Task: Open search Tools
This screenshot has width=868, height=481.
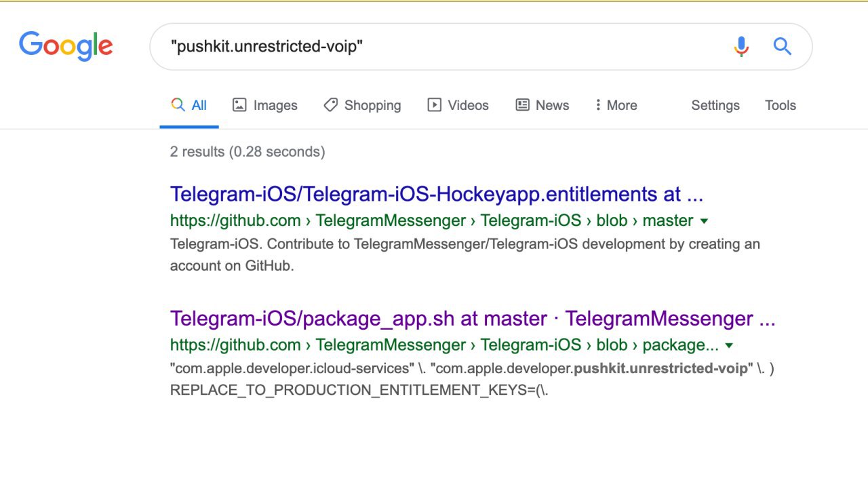Action: point(781,105)
